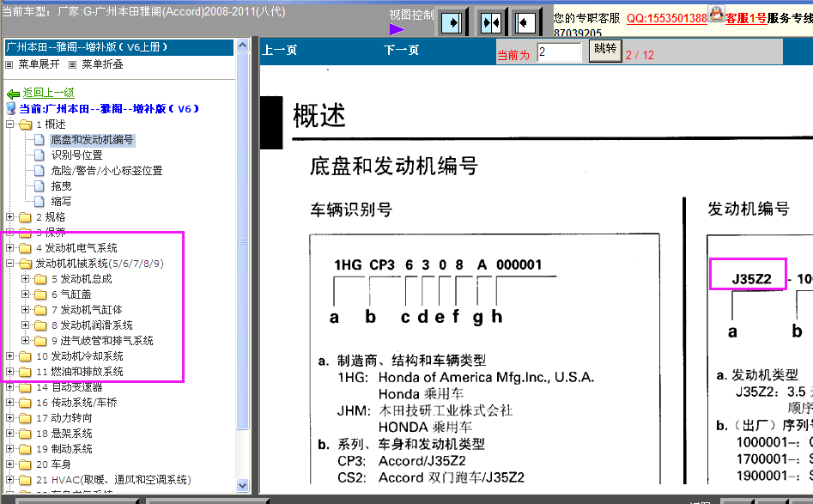Open 底盘和发动机编号 page
The width and height of the screenshot is (813, 504).
click(93, 140)
